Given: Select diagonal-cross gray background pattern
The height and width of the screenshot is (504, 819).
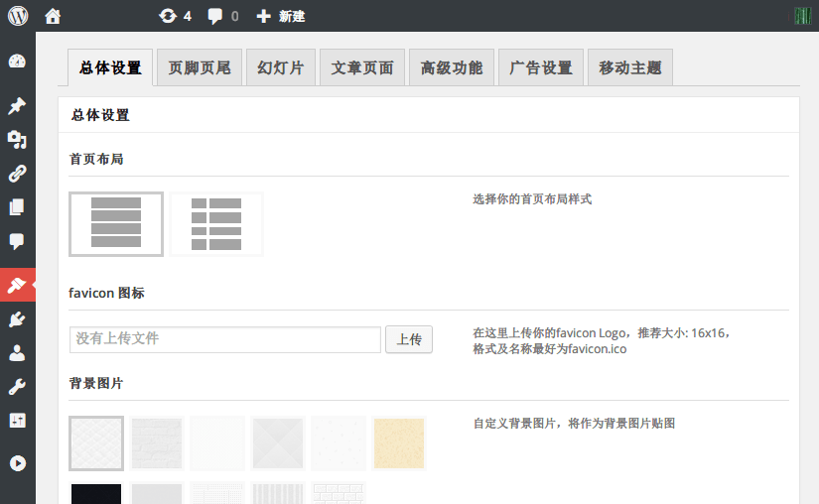Looking at the screenshot, I should coord(278,443).
